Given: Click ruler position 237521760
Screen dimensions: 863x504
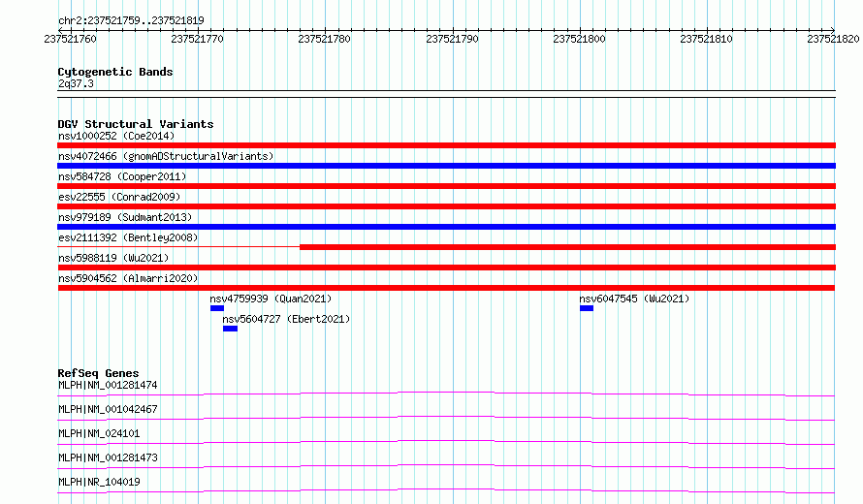Looking at the screenshot, I should coord(70,39).
